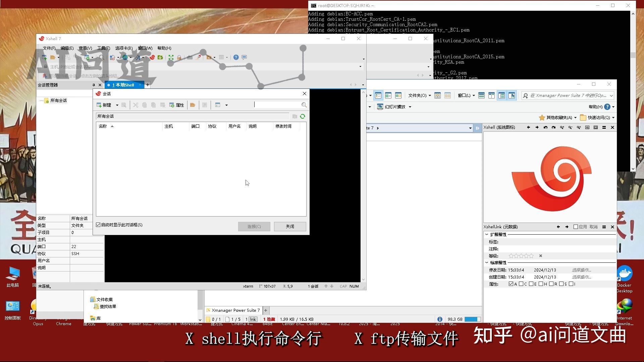This screenshot has width=644, height=362.
Task: Open the Docker Desktop desktop shortcut
Action: [x=624, y=279]
